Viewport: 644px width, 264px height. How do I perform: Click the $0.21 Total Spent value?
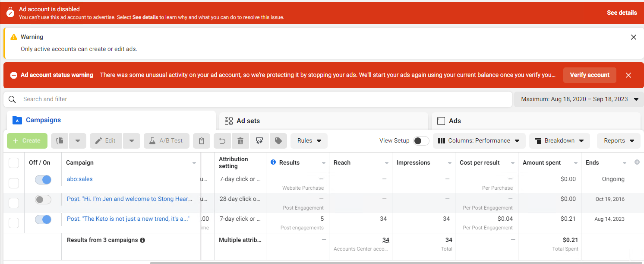(570, 240)
